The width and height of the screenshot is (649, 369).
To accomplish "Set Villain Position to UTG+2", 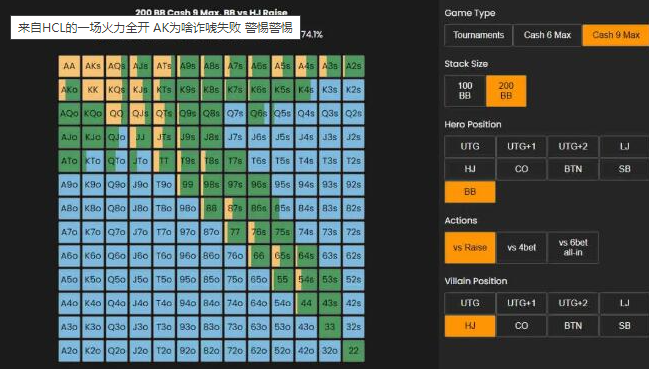I will point(573,303).
